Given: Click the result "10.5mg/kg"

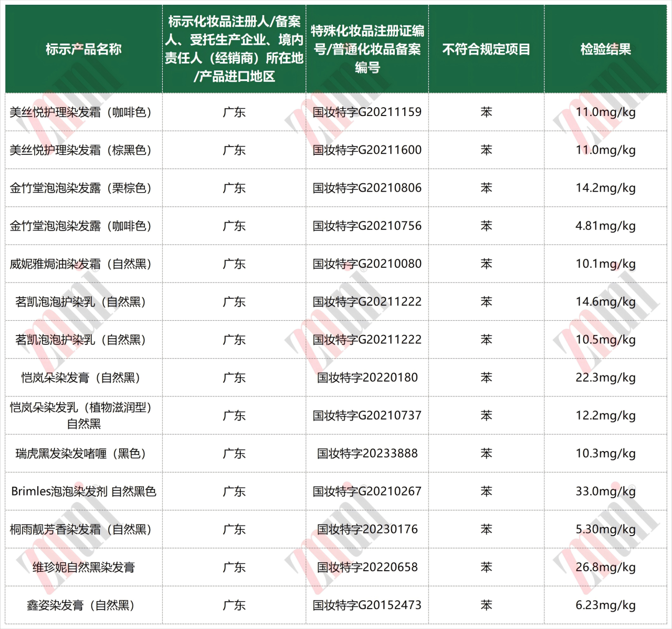Looking at the screenshot, I should click(x=605, y=340).
